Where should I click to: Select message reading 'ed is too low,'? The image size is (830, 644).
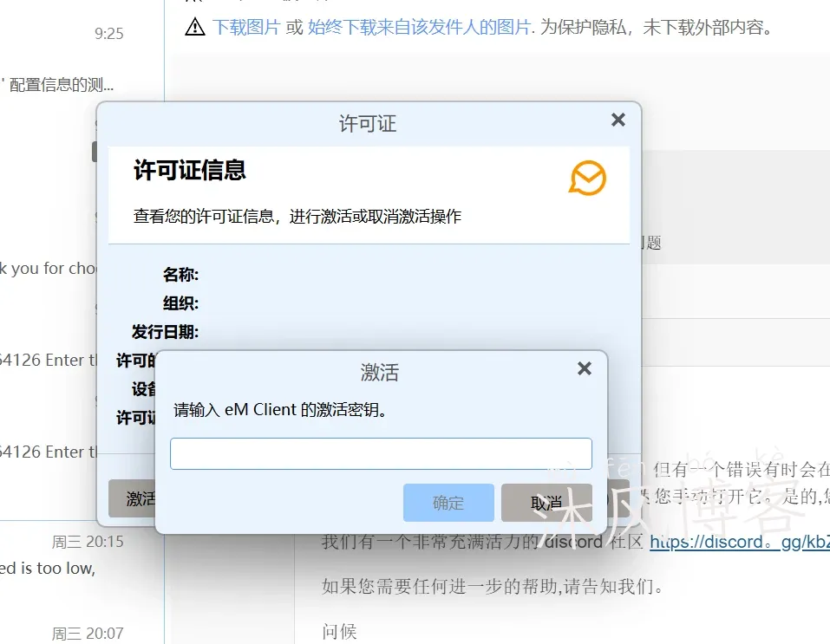point(48,569)
